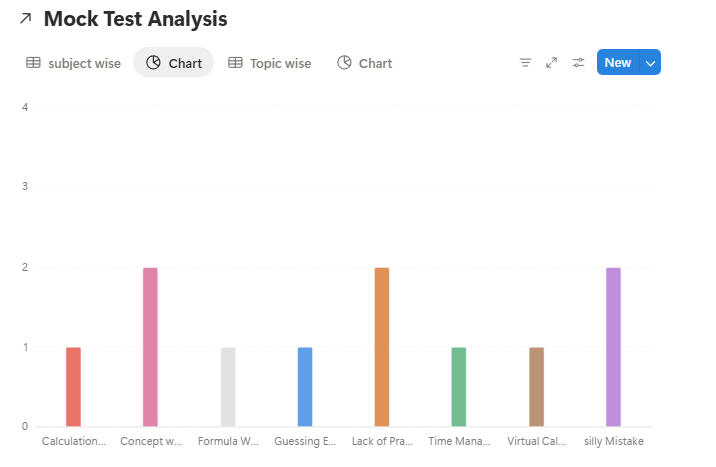Image resolution: width=716 pixels, height=467 pixels.
Task: Select the gray Formula bar
Action: tap(227, 387)
